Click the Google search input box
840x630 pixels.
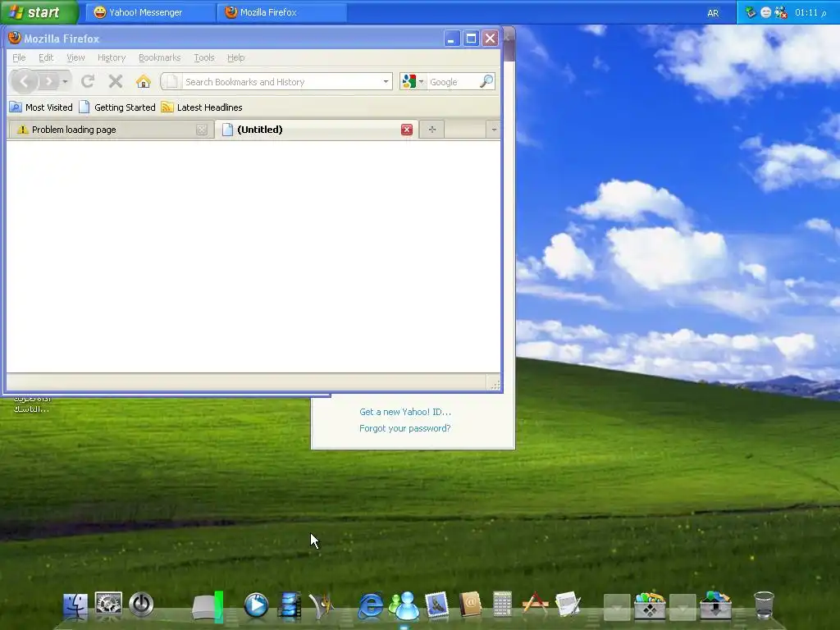(x=453, y=82)
